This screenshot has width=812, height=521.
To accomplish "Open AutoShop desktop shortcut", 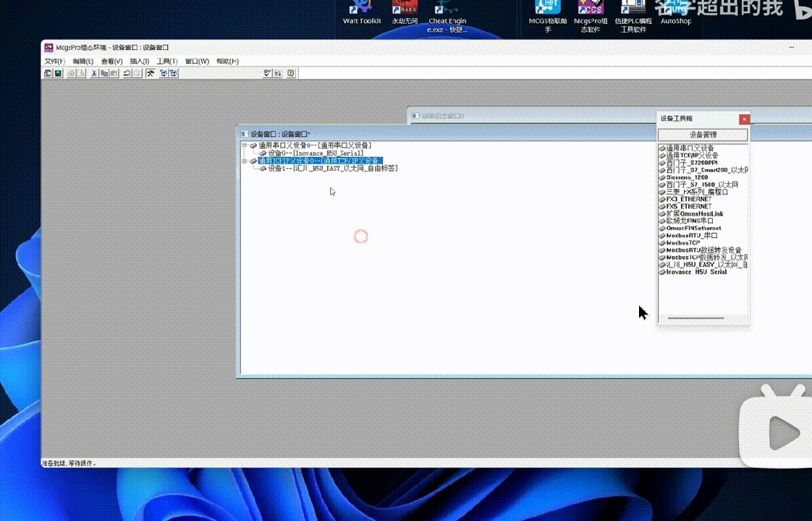I will pos(676,13).
